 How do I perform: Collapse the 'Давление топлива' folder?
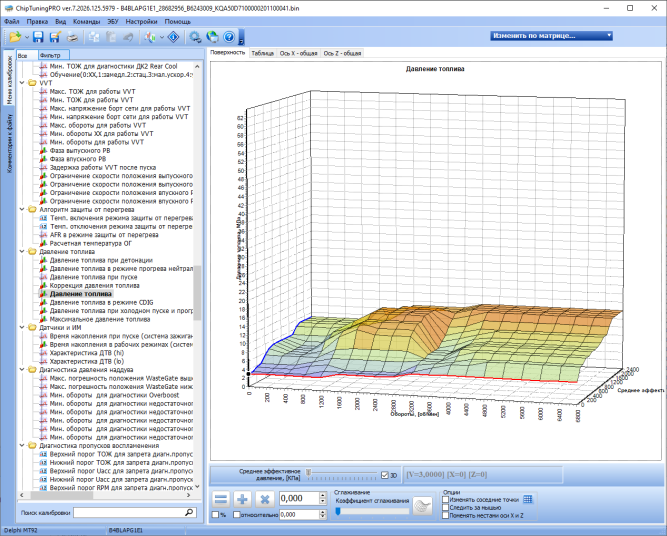[22, 251]
